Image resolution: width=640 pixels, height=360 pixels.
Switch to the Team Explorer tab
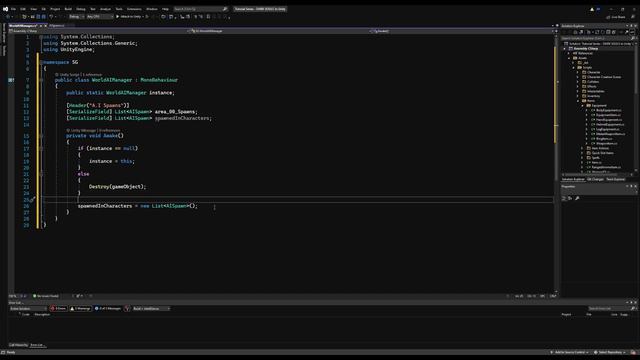click(x=615, y=180)
